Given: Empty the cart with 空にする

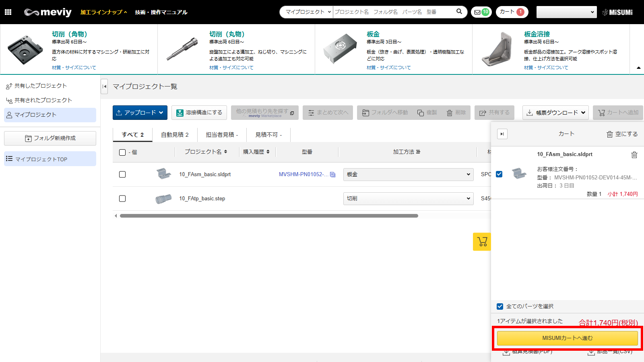Looking at the screenshot, I should click(622, 134).
